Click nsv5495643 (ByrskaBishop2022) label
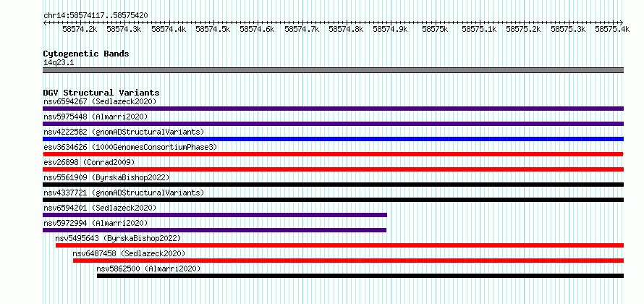This screenshot has height=304, width=644. [x=118, y=238]
